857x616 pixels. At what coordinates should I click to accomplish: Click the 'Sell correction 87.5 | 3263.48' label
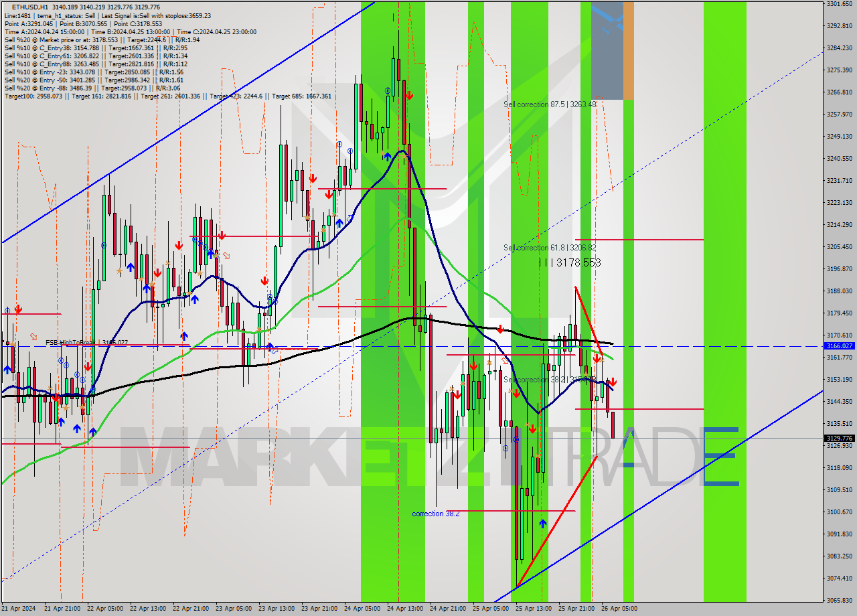point(548,104)
